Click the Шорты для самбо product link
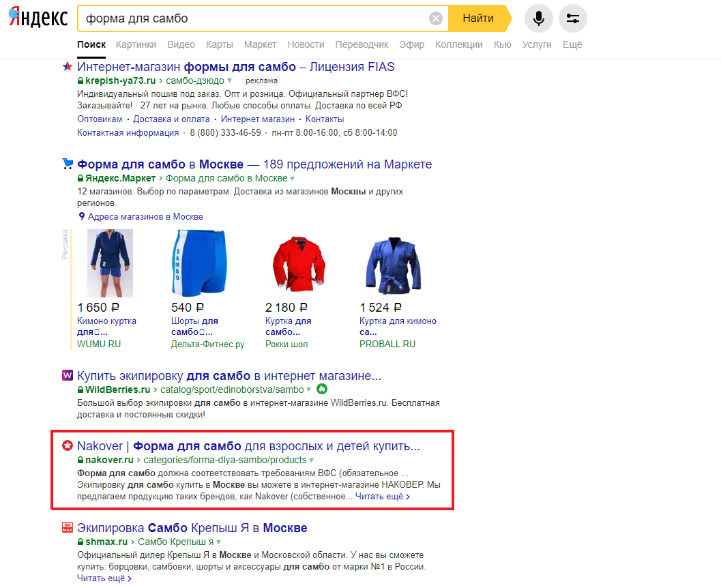This screenshot has width=721, height=588. (194, 327)
